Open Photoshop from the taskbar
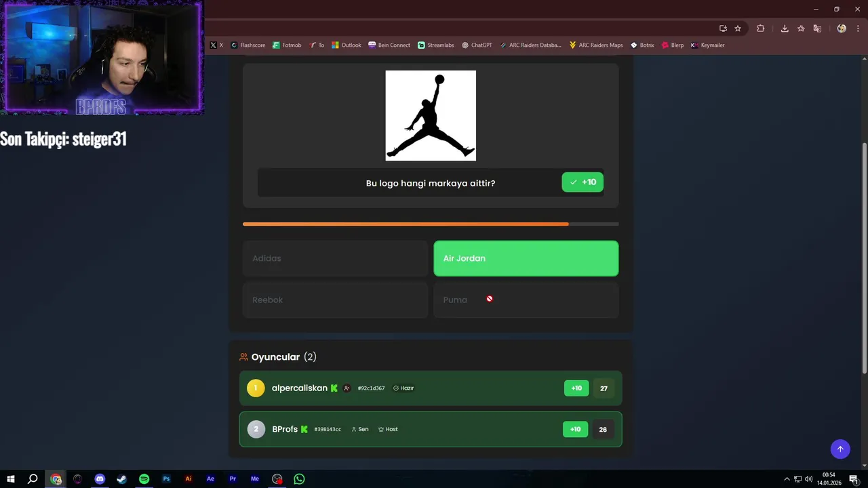The width and height of the screenshot is (868, 488). (x=166, y=479)
